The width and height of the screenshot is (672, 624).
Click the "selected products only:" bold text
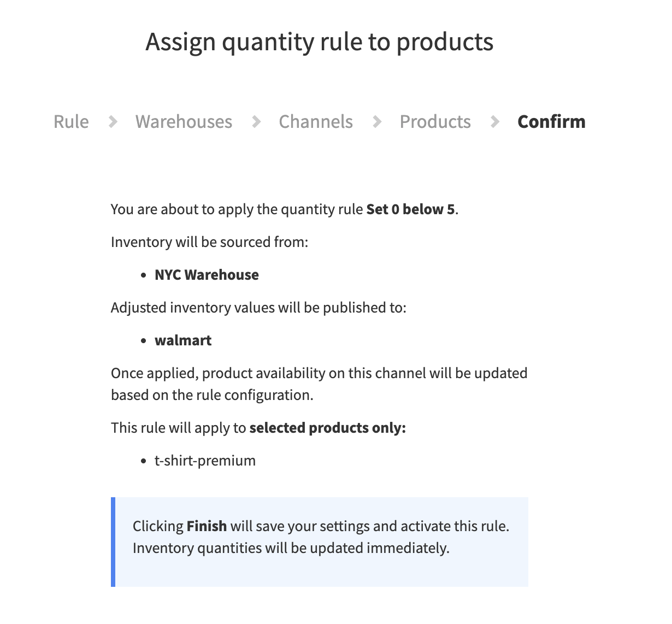click(x=327, y=428)
